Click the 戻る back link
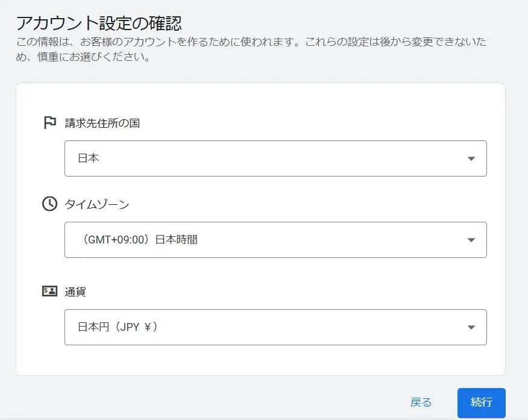This screenshot has height=420, width=528. (x=421, y=403)
